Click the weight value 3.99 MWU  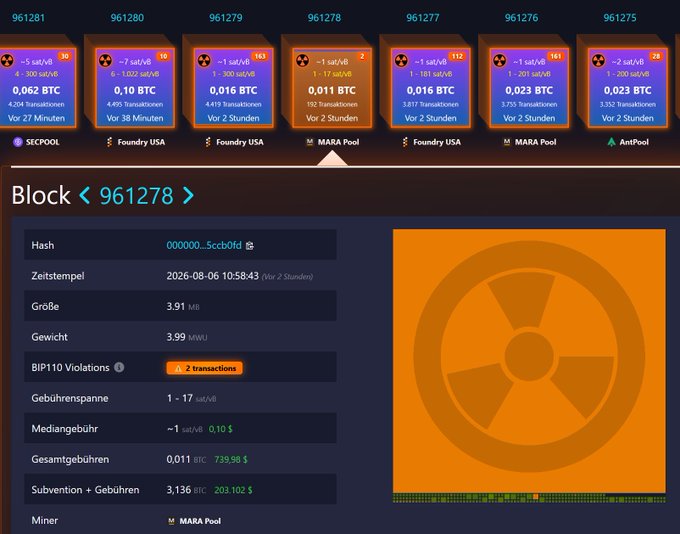coord(187,337)
